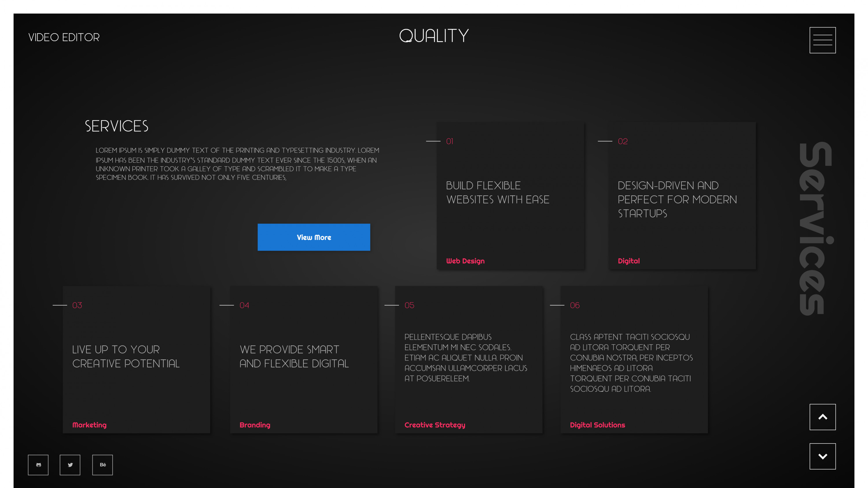Image resolution: width=868 pixels, height=488 pixels.
Task: Open the Digital Solutions category link
Action: coord(597,425)
